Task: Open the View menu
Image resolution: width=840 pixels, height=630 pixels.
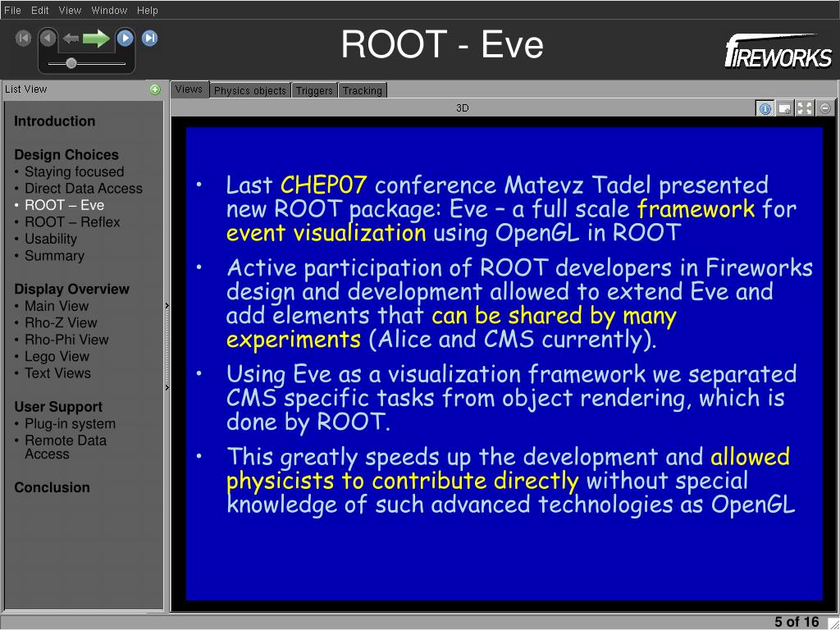Action: pyautogui.click(x=70, y=10)
